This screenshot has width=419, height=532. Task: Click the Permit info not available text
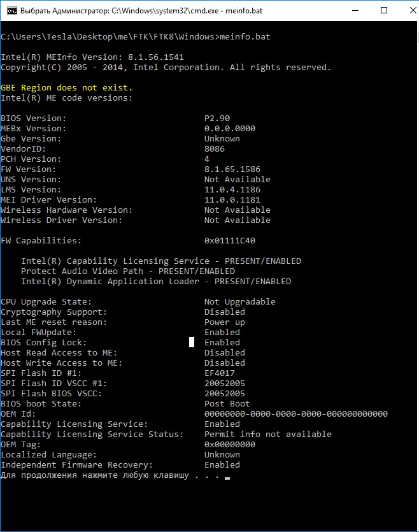coord(267,435)
